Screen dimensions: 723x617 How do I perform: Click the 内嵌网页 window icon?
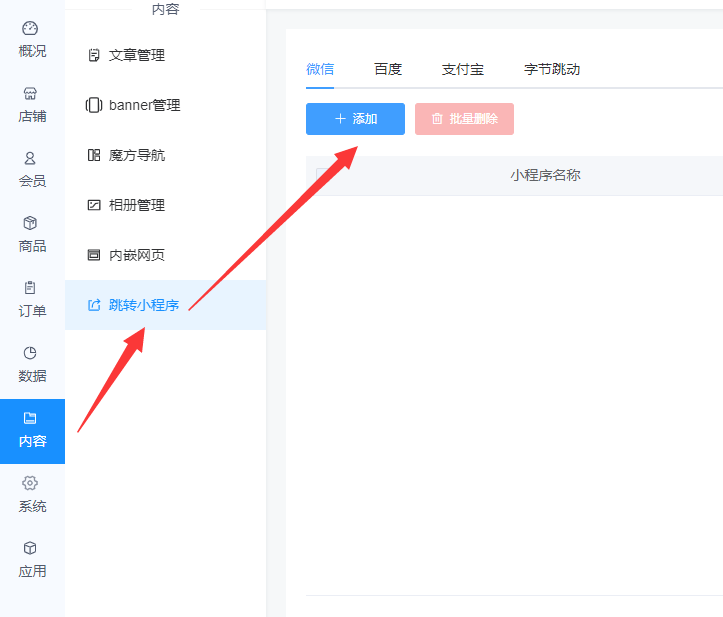94,255
